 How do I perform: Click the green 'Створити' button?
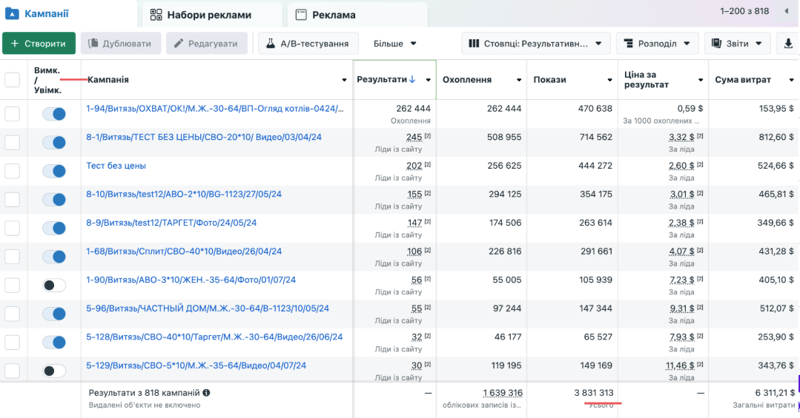coord(39,44)
